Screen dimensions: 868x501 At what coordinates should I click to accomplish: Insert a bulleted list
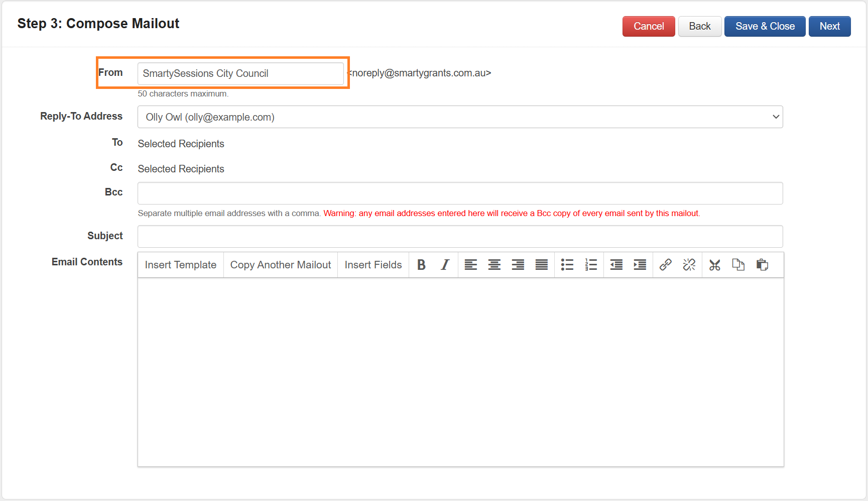567,265
